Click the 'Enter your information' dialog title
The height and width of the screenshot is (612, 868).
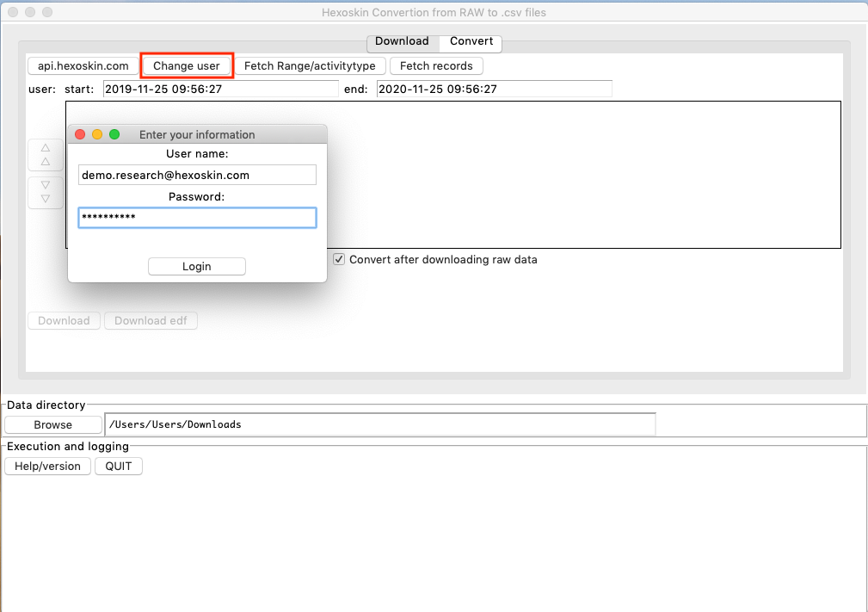tap(197, 134)
